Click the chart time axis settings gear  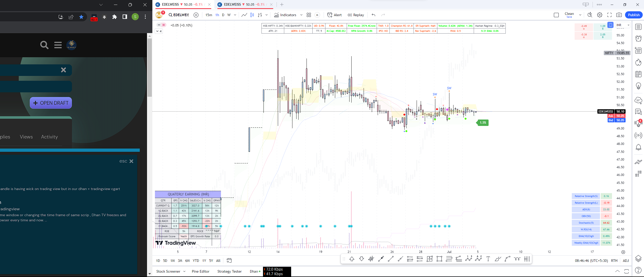tap(623, 252)
